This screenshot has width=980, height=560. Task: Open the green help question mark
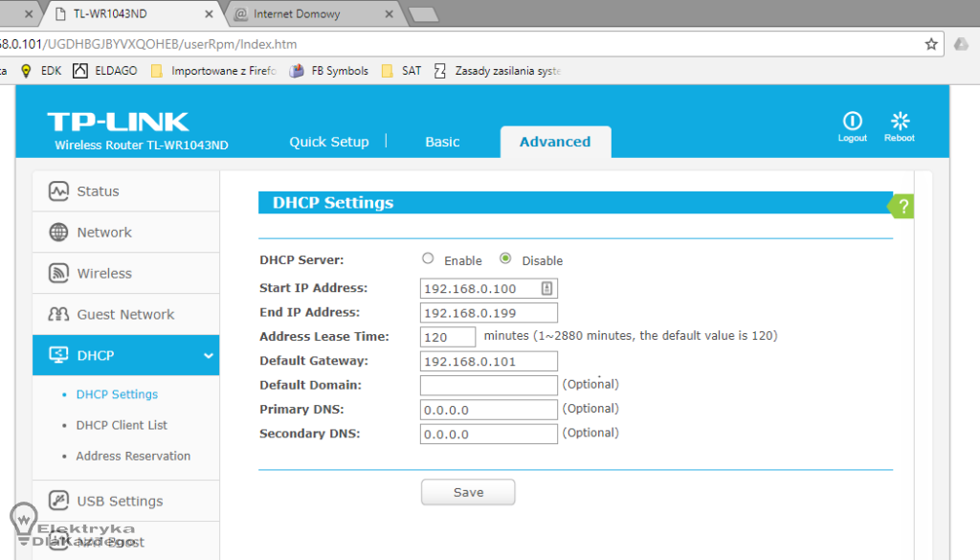[x=903, y=206]
